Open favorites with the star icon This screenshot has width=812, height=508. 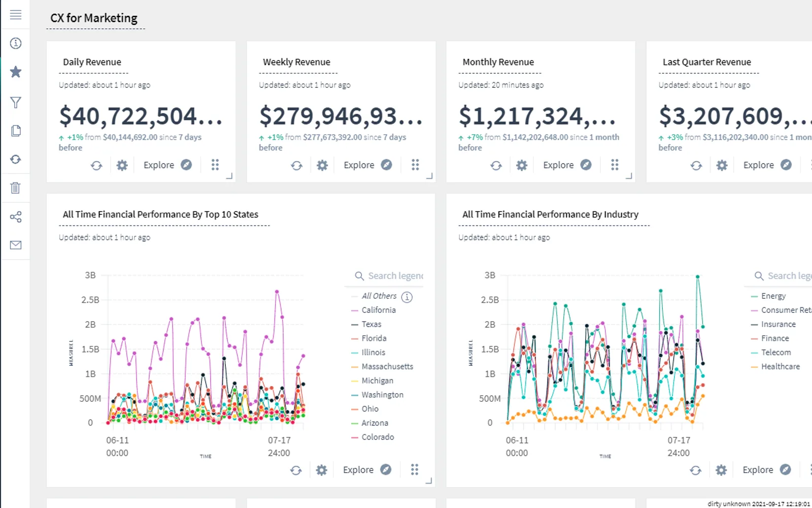16,72
